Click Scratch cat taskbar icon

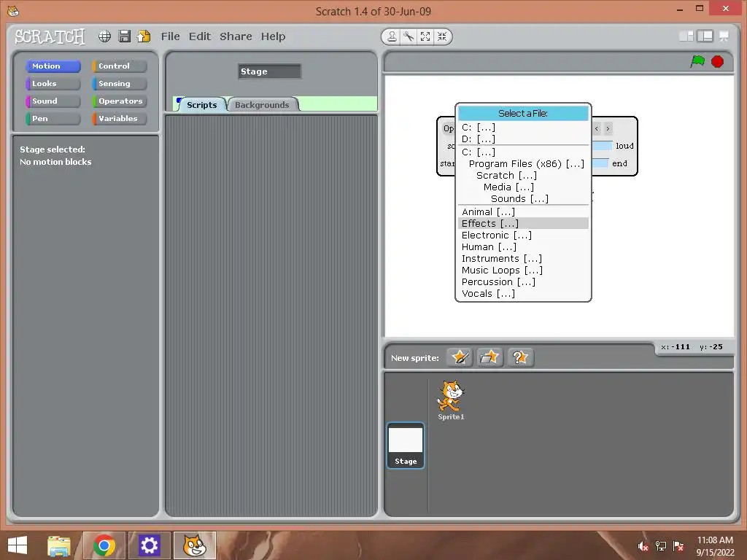[194, 545]
